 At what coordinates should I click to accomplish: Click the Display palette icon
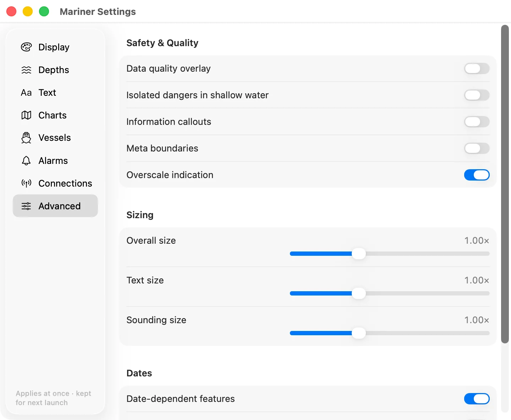coord(26,47)
